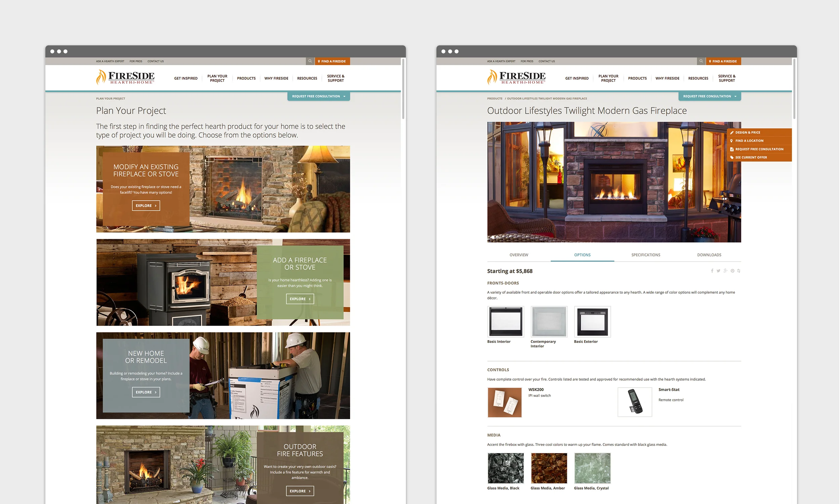This screenshot has width=840, height=504.
Task: Select the Glass Media, Crystal swatch
Action: [593, 468]
